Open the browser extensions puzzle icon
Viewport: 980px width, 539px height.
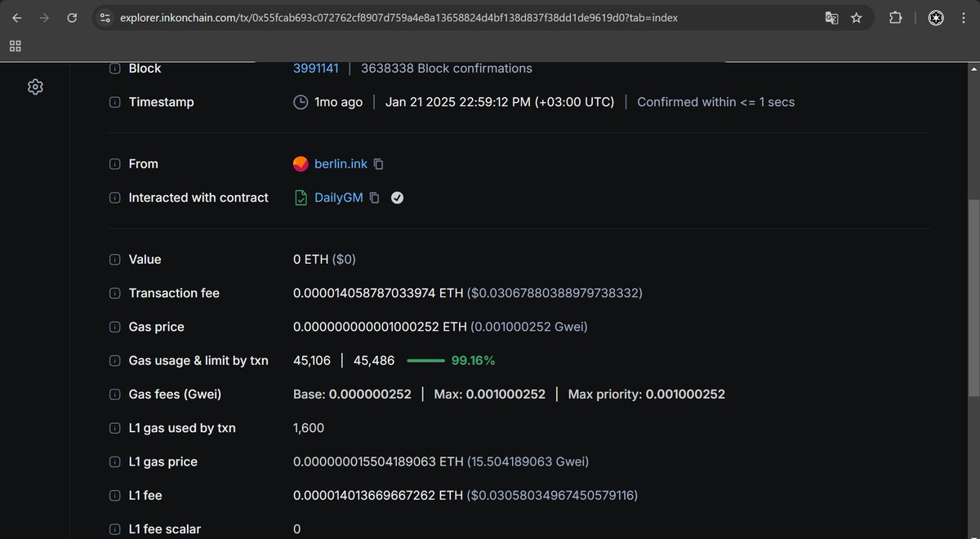(895, 18)
